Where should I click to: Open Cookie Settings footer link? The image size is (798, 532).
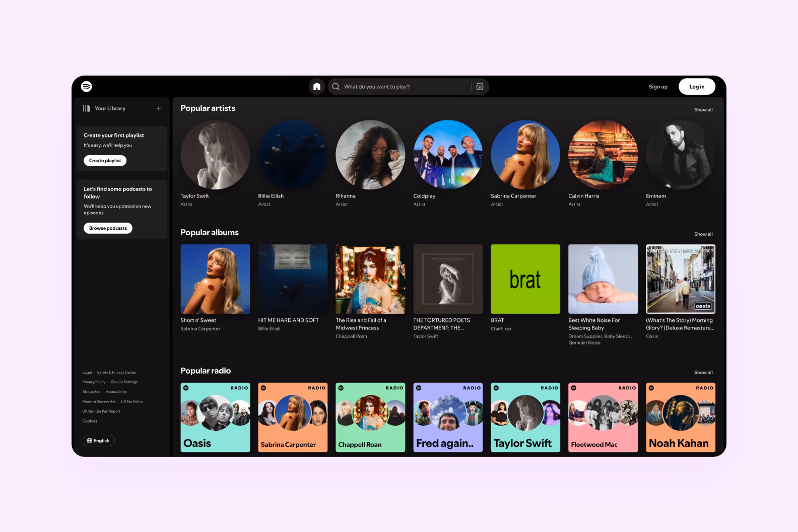tap(124, 382)
